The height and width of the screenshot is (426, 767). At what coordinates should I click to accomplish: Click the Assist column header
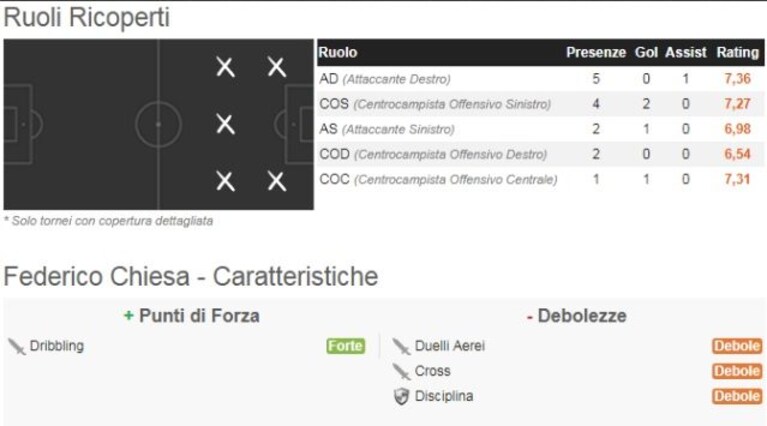point(686,52)
